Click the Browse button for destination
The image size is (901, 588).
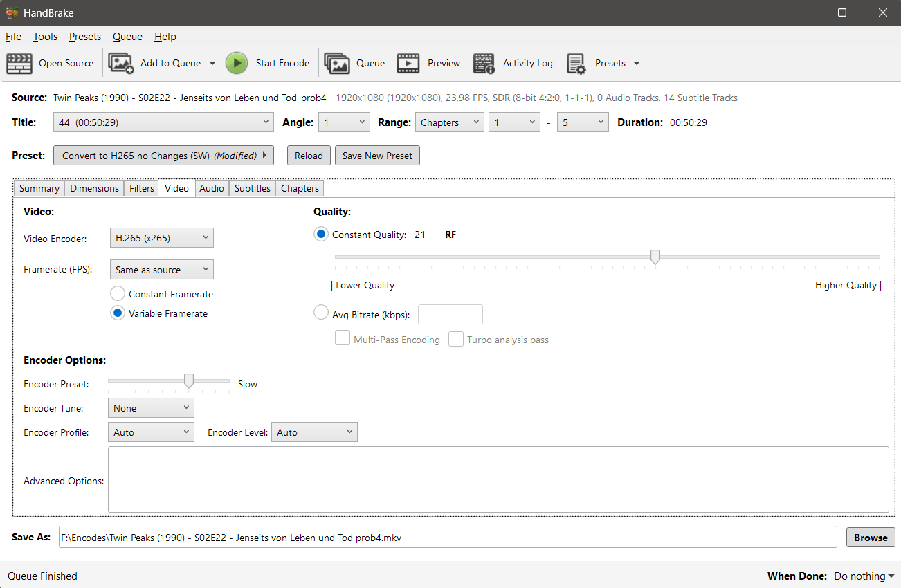coord(871,538)
